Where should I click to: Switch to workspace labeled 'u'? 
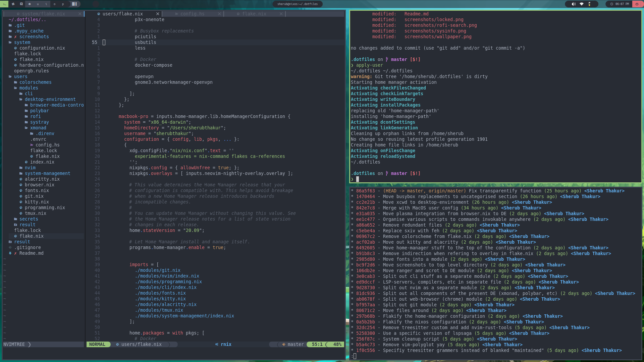pos(38,4)
